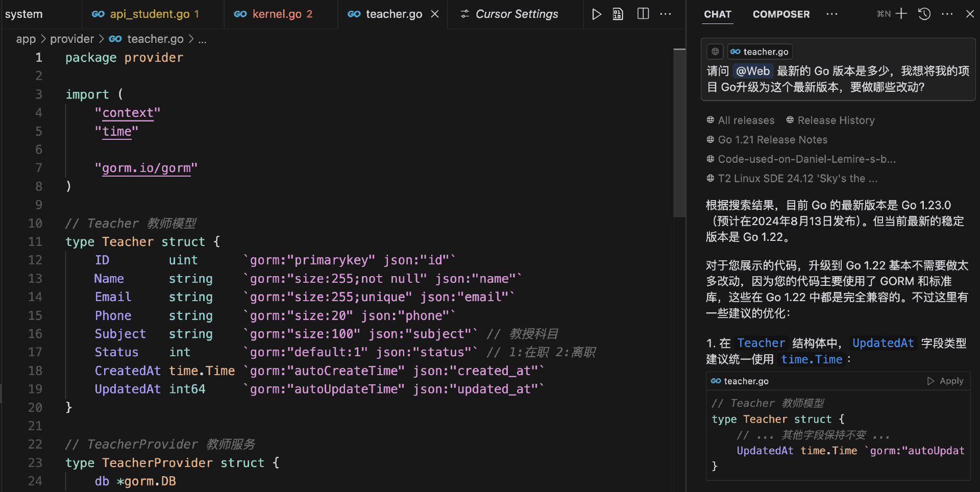Open editor More Actions ellipsis menu
Image resolution: width=980 pixels, height=492 pixels.
click(x=666, y=14)
